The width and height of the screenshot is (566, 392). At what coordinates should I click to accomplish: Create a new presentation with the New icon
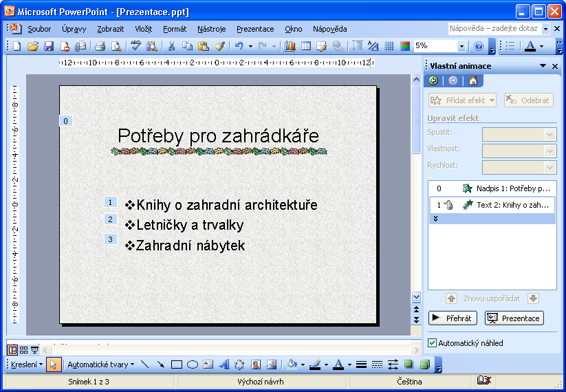pos(17,46)
